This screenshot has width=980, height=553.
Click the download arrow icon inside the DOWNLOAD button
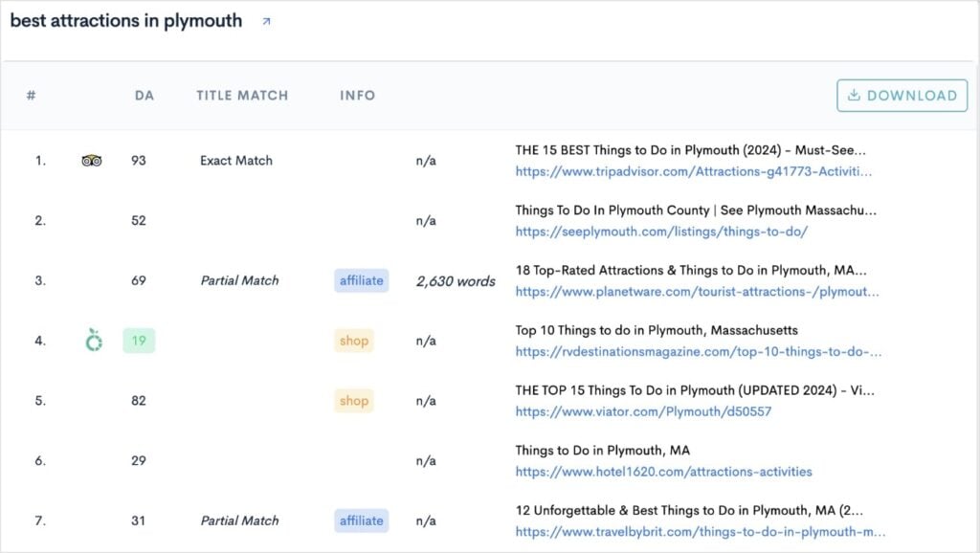coord(852,95)
